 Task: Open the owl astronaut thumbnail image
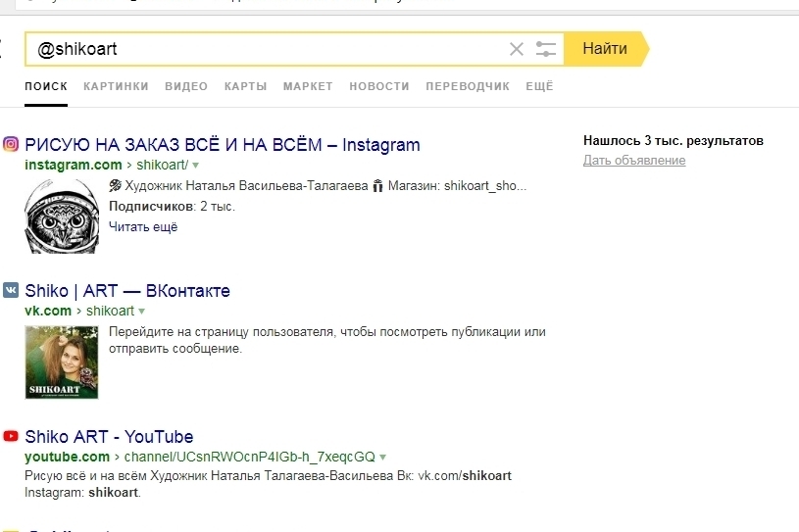point(62,216)
